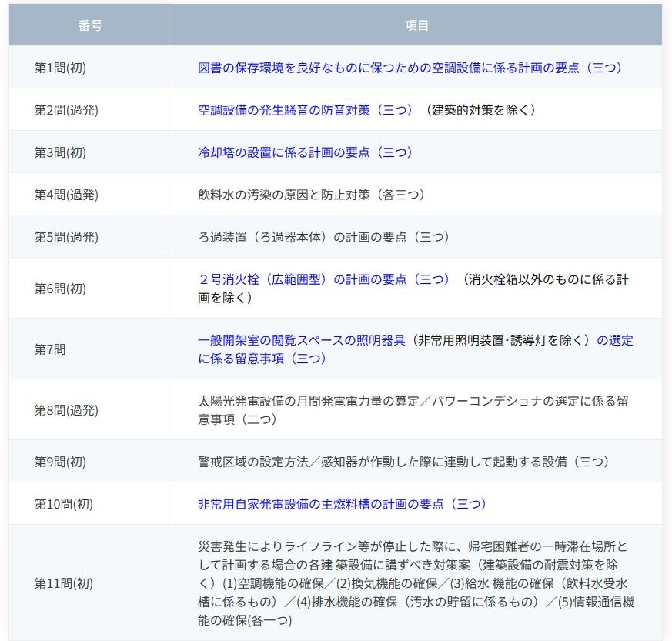Click the 項目 column header
Viewport: 672px width, 641px height.
coord(417,25)
